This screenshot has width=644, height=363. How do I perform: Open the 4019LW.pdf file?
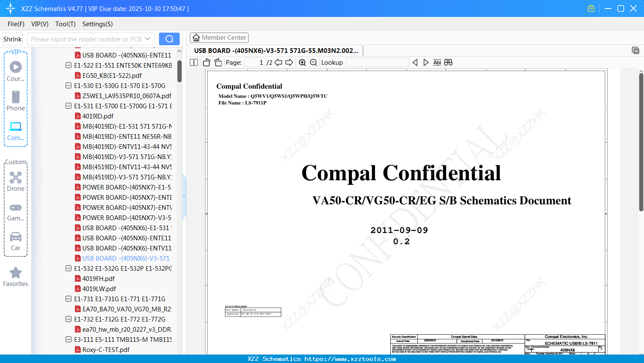click(99, 289)
